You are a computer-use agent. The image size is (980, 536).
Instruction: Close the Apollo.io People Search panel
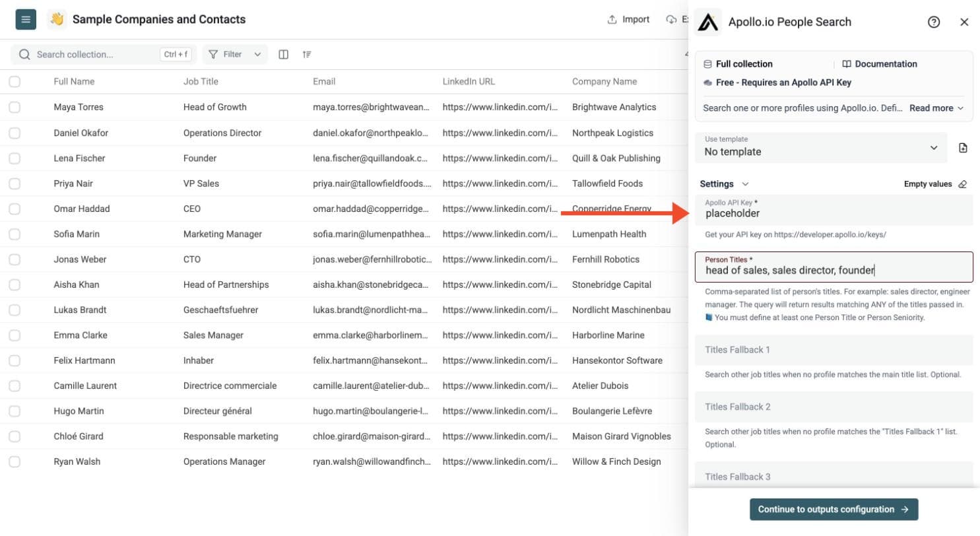point(964,22)
